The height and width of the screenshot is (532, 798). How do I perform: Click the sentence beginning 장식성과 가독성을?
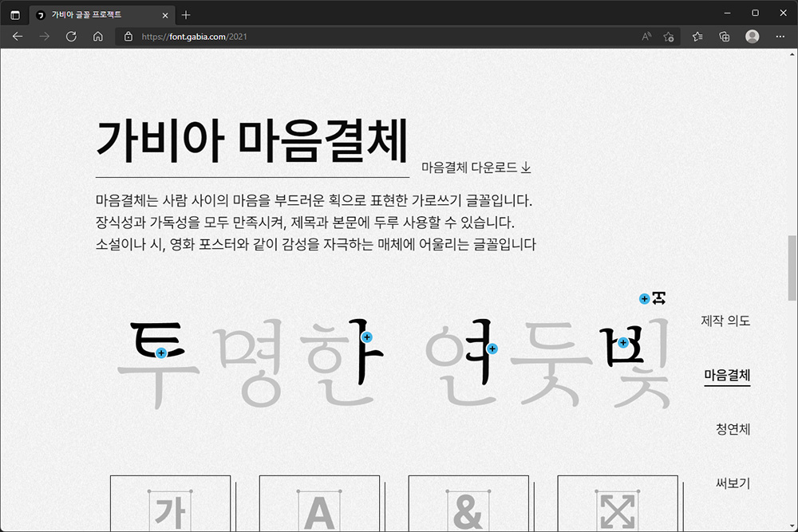306,223
